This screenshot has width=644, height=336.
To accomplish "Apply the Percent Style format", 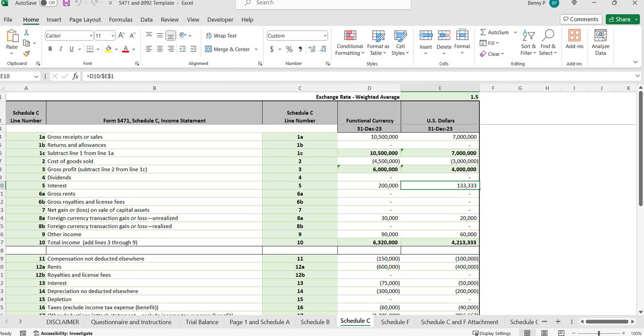I will coord(289,49).
